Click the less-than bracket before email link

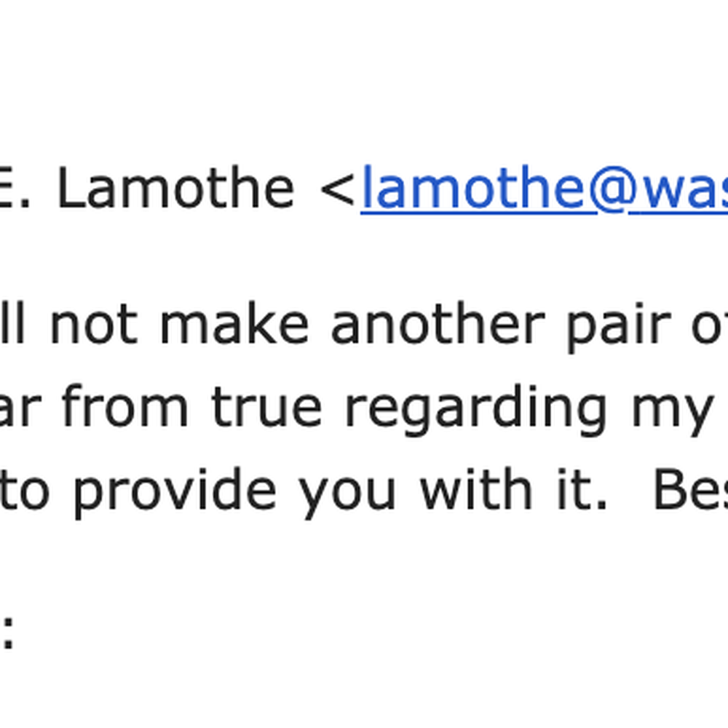[338, 189]
